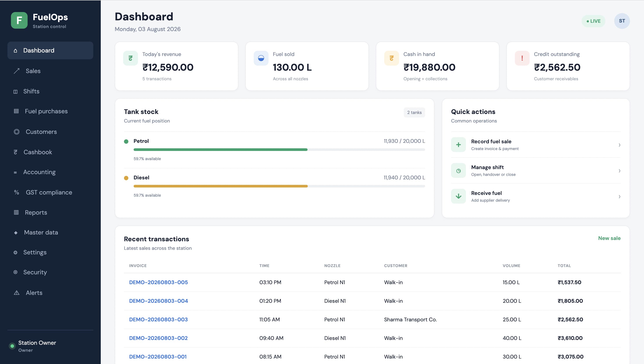644x364 pixels.
Task: Open invoice DEMO-20260803-005
Action: pyautogui.click(x=158, y=282)
